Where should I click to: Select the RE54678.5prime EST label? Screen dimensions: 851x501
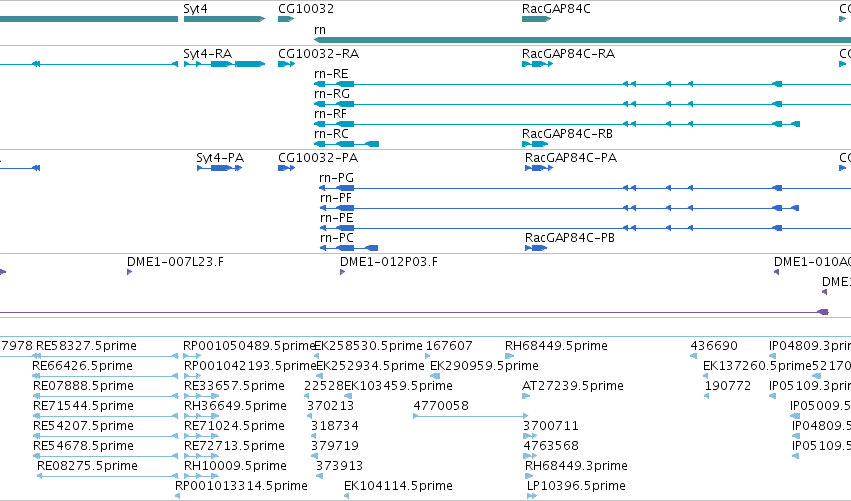point(84,447)
